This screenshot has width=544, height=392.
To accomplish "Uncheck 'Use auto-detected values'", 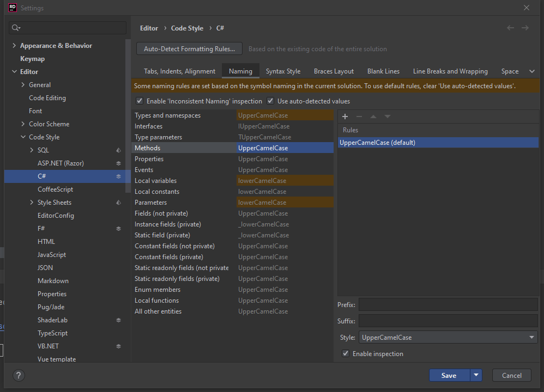I will [270, 101].
